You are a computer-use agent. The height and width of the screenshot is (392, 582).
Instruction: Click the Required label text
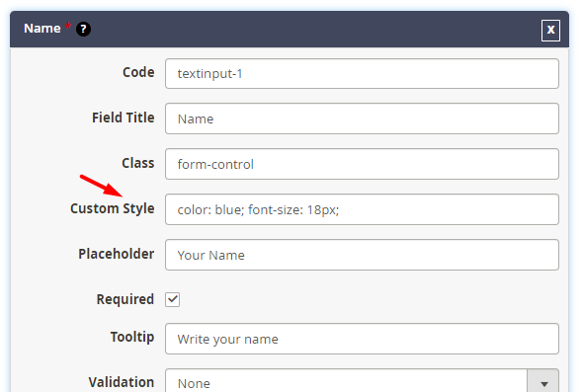point(125,299)
